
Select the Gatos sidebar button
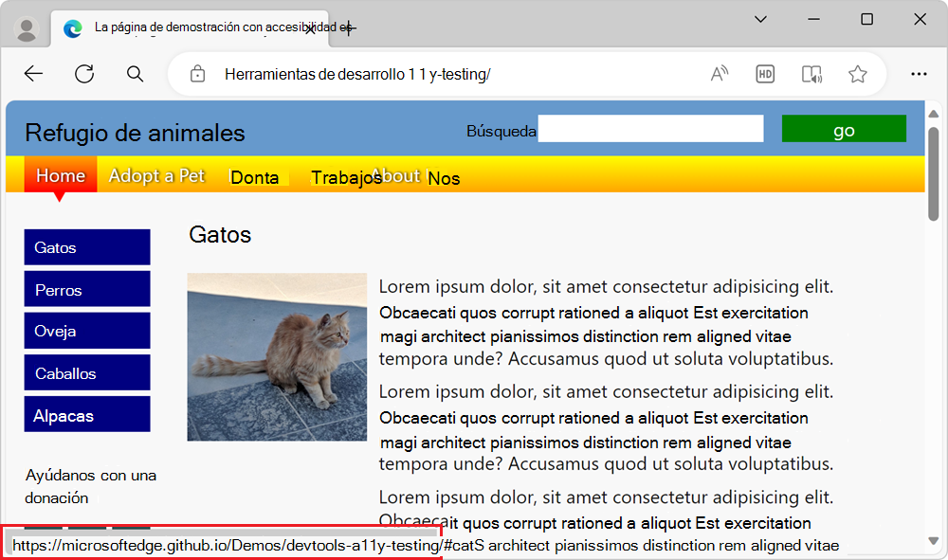(86, 246)
